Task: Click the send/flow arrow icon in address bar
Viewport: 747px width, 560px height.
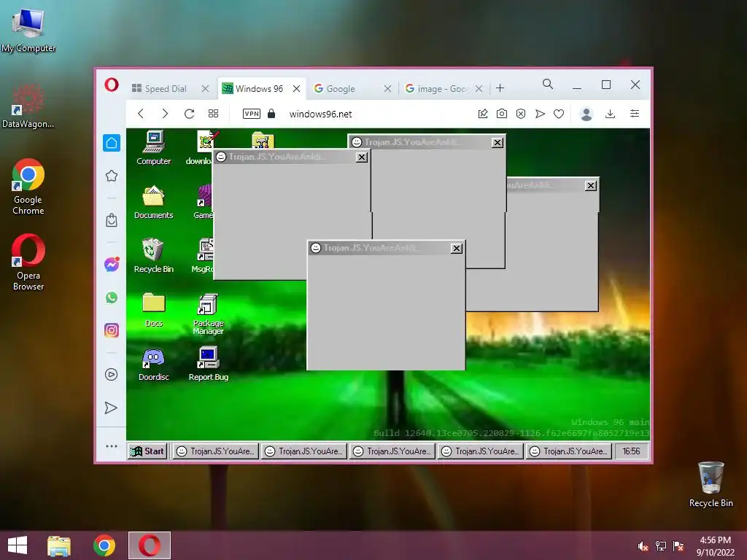Action: (540, 113)
